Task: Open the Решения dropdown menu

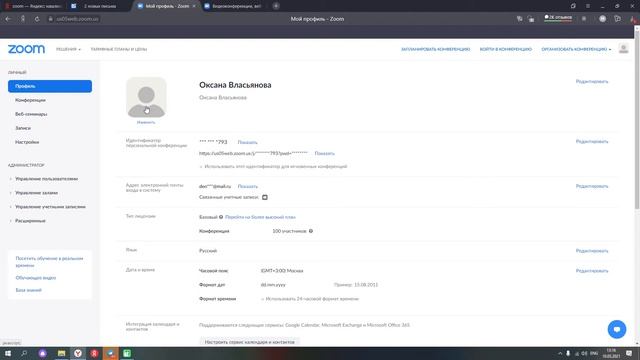Action: click(68, 49)
